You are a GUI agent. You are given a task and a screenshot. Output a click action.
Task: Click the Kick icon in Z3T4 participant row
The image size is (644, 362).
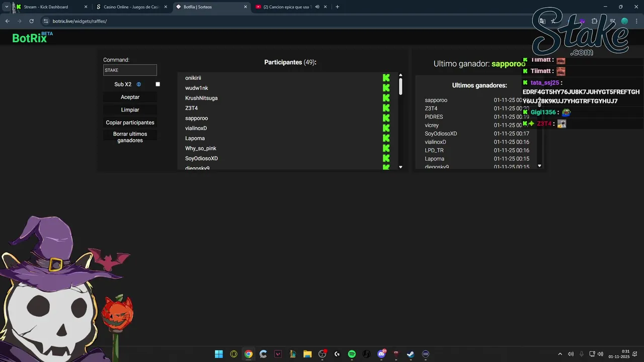pyautogui.click(x=386, y=108)
